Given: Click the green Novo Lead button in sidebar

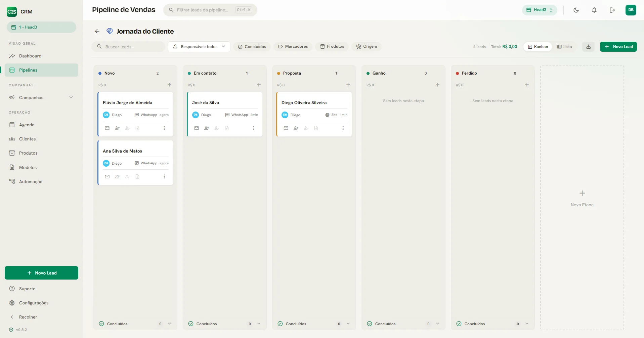Looking at the screenshot, I should coord(41,273).
